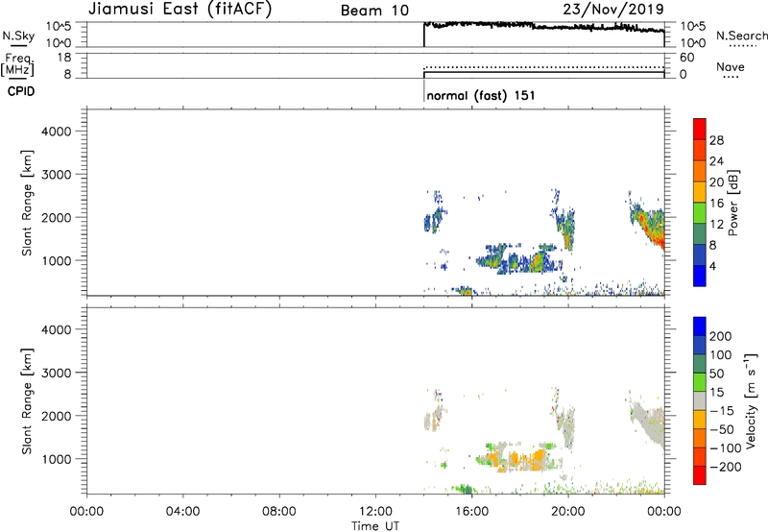768x532 pixels.
Task: Click 'Slant Range [km]' label of the power panel
Action: pyautogui.click(x=27, y=203)
